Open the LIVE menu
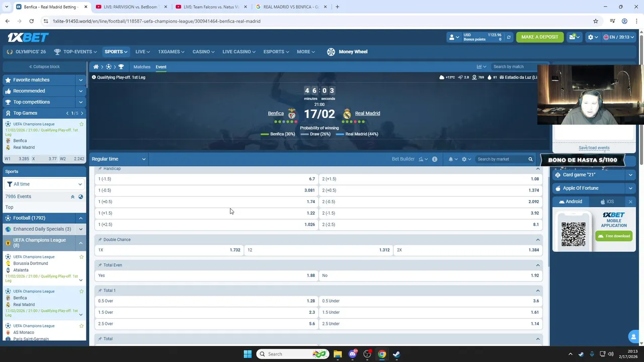 click(142, 52)
